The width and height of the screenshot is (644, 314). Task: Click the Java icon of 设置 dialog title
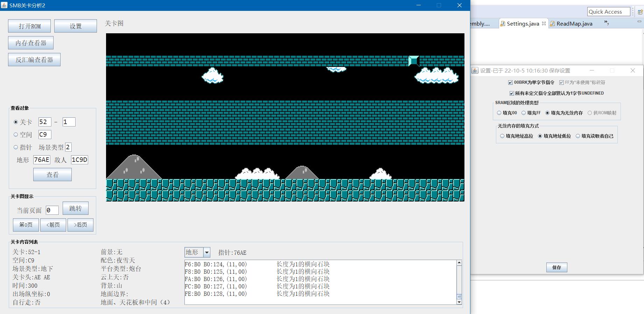475,70
